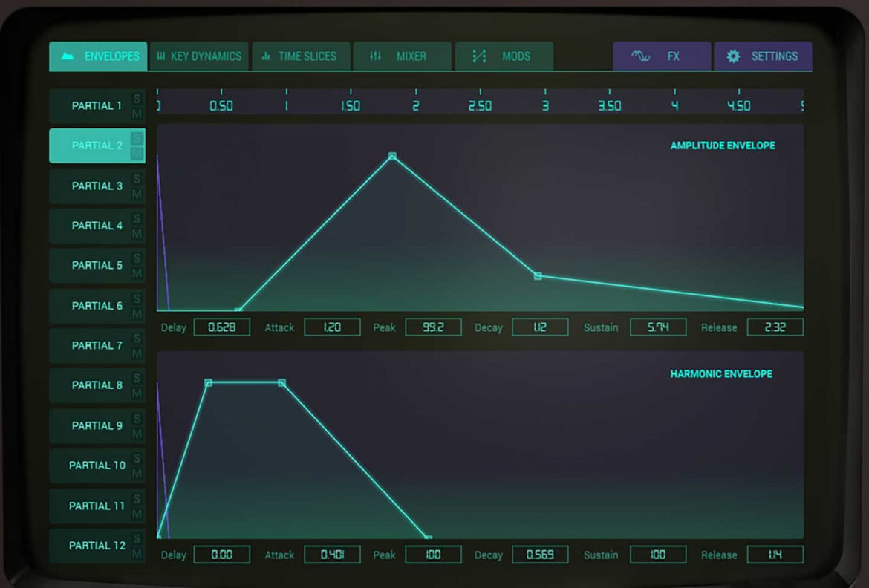Solo Partial 10 with S button
Screen dimensions: 869x588
click(x=137, y=458)
